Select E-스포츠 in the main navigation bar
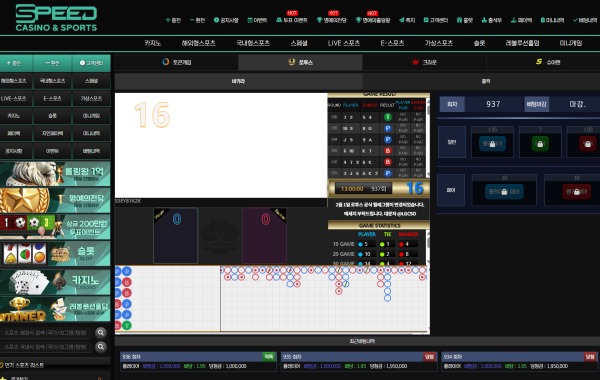Viewport: 600px width, 380px height. tap(392, 43)
